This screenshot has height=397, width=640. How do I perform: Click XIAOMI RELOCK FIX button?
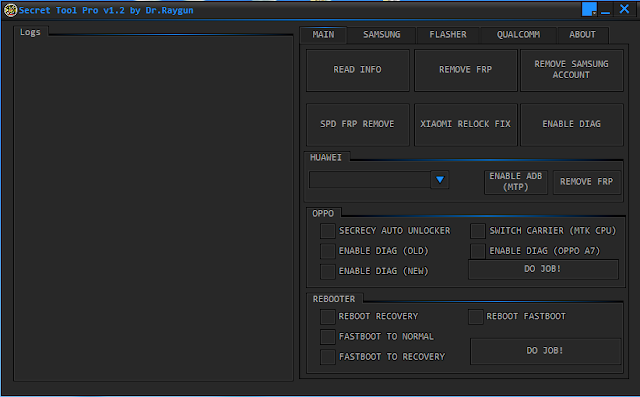tap(466, 124)
